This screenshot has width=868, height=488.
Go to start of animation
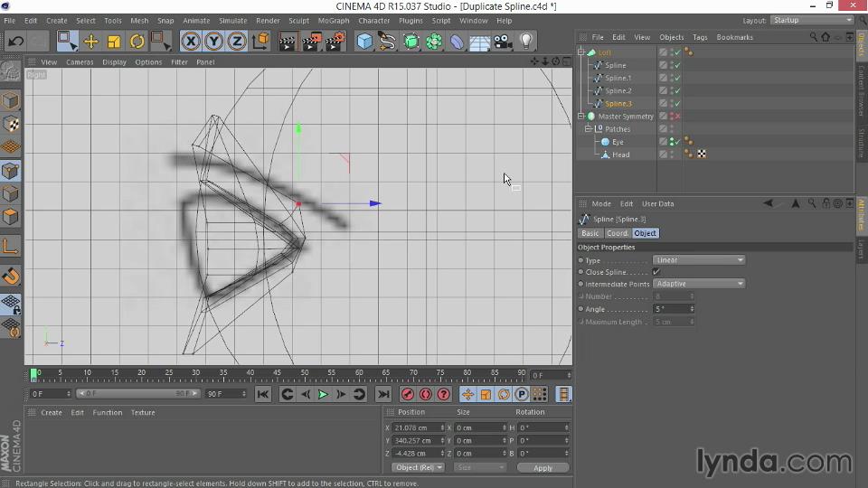click(263, 395)
